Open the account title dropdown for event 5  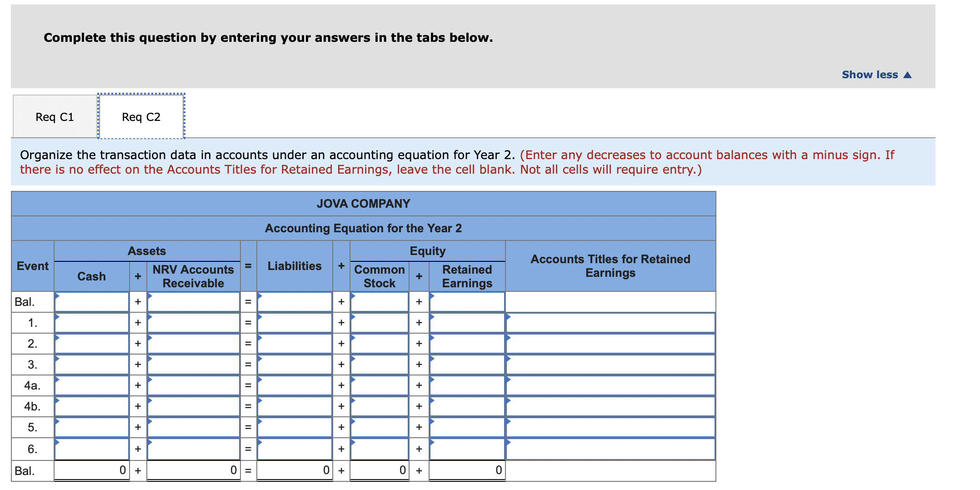(610, 427)
